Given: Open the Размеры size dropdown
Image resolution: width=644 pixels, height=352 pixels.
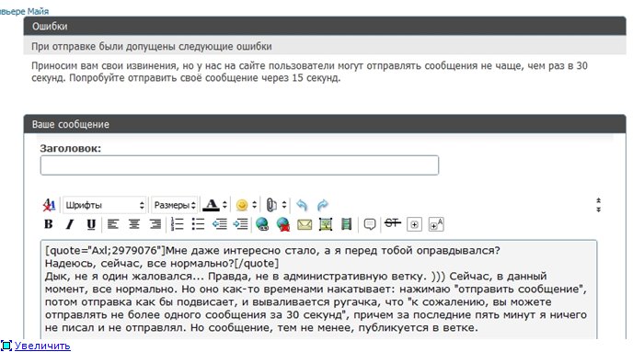Looking at the screenshot, I should point(174,205).
